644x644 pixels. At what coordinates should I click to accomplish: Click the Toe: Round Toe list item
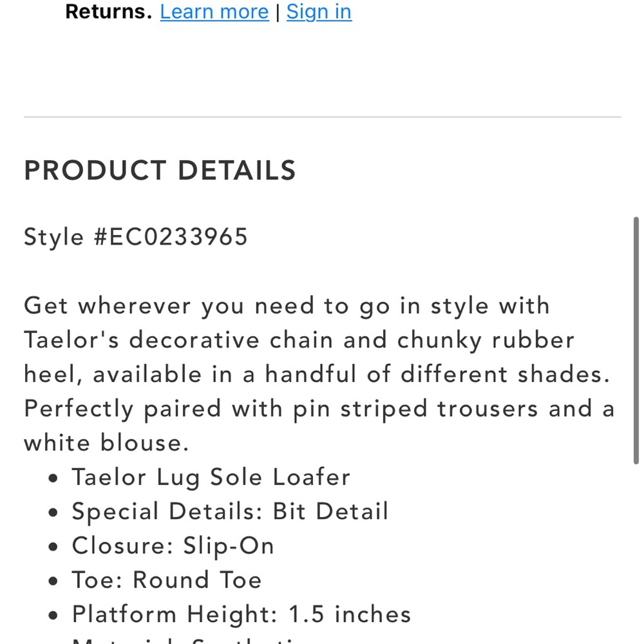[167, 580]
